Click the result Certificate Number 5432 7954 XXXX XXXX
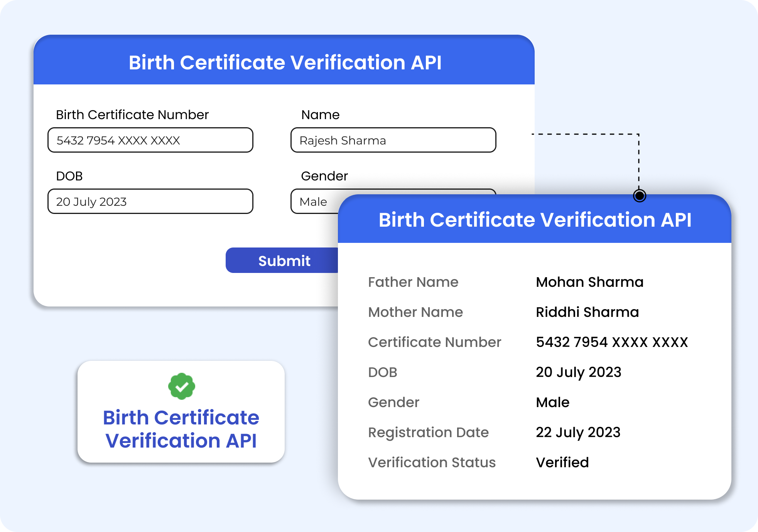Image resolution: width=758 pixels, height=532 pixels. click(x=612, y=342)
